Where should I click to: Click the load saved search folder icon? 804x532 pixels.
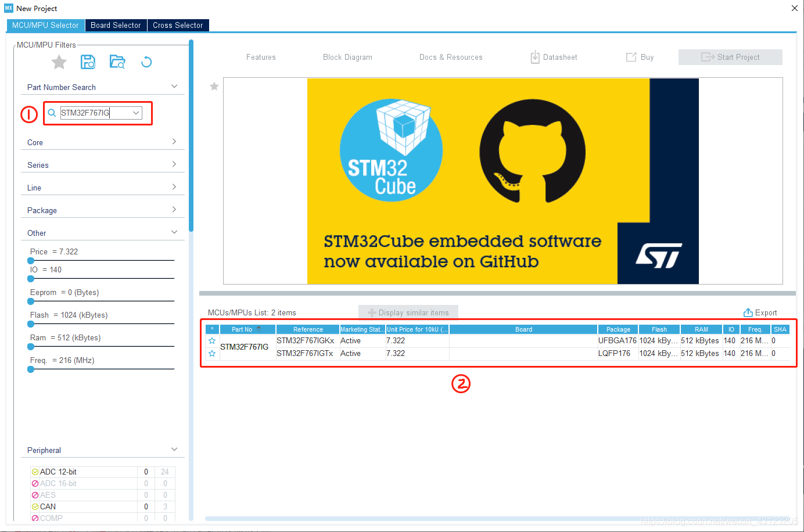coord(117,62)
